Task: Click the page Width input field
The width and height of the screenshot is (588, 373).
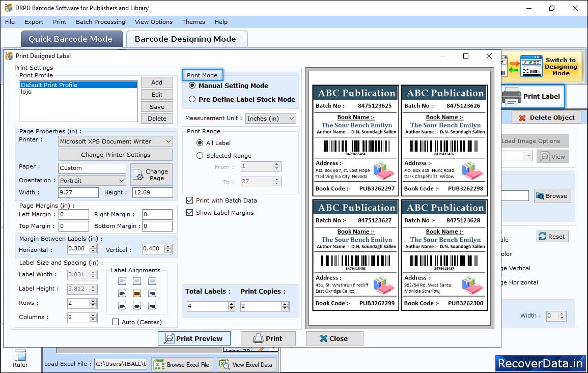Action: (x=78, y=192)
